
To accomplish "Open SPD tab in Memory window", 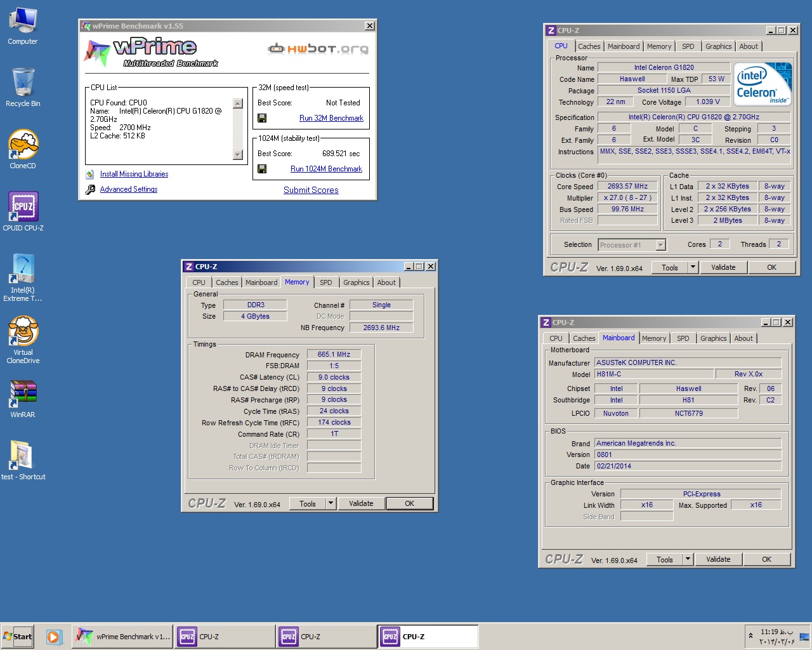I will coord(326,282).
